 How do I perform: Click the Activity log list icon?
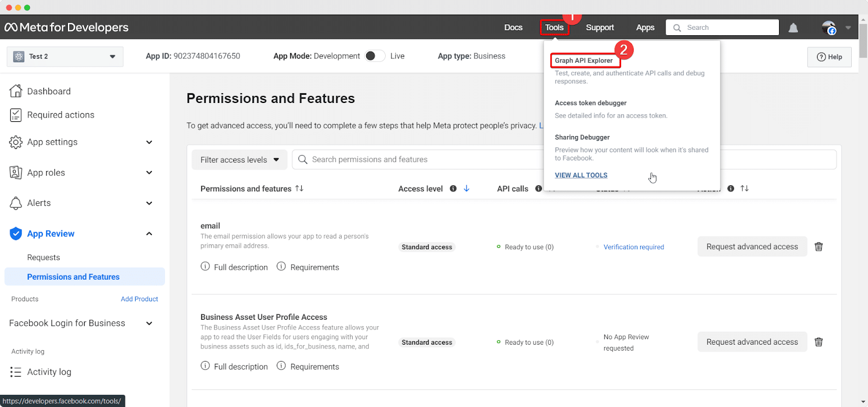16,372
